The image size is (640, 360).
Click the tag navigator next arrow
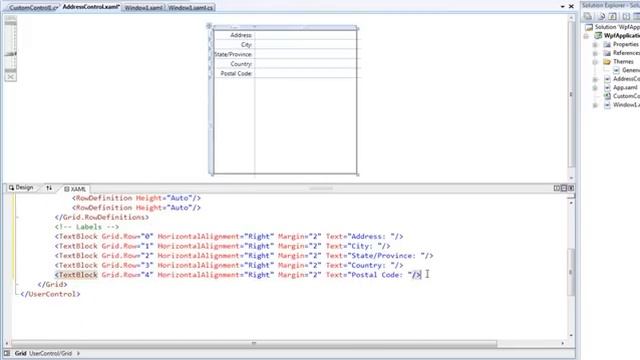tap(78, 353)
